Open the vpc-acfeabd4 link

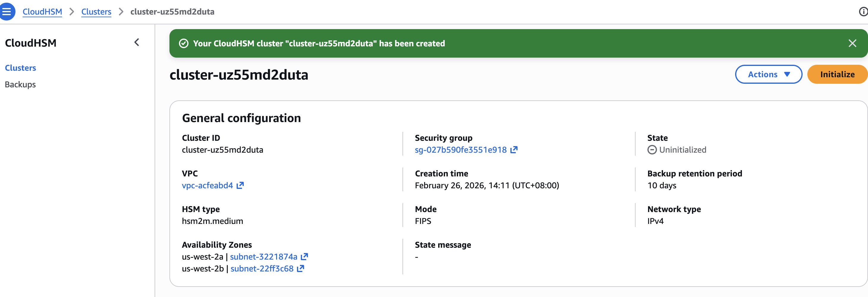(207, 186)
